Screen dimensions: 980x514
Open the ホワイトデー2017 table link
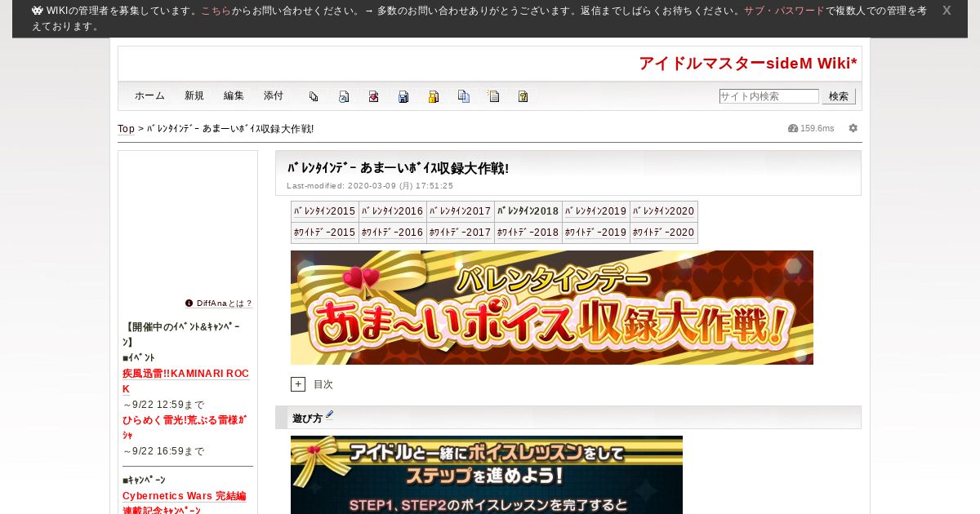[x=460, y=233]
